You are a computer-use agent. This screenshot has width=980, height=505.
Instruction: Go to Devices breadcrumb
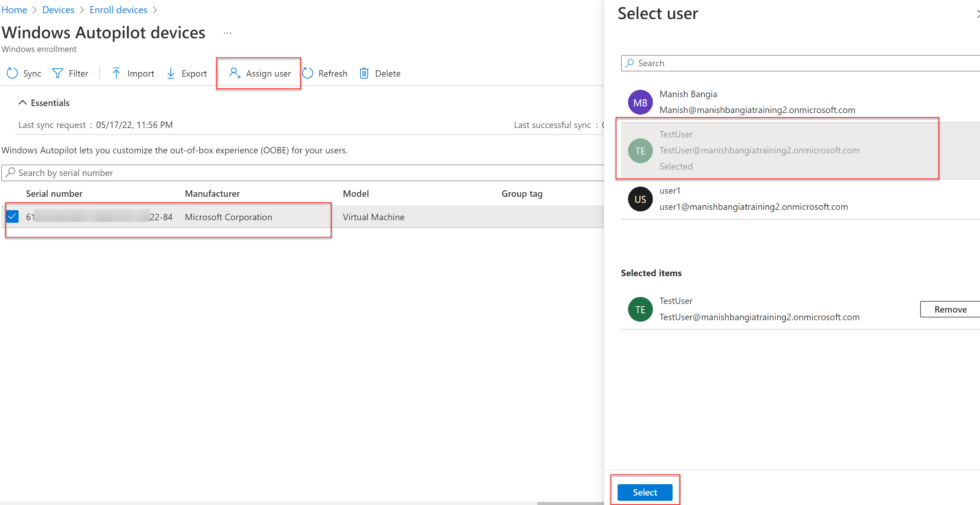(x=58, y=10)
